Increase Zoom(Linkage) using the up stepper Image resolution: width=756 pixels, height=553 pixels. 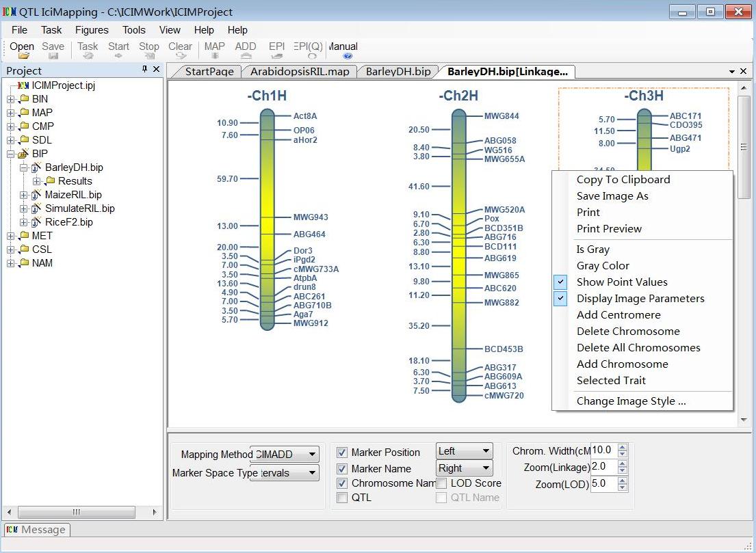tap(621, 463)
